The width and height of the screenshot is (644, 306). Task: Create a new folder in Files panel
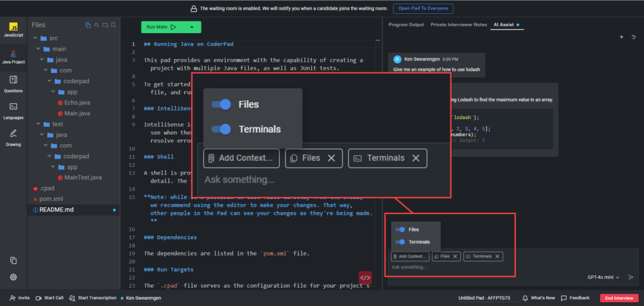pyautogui.click(x=105, y=25)
